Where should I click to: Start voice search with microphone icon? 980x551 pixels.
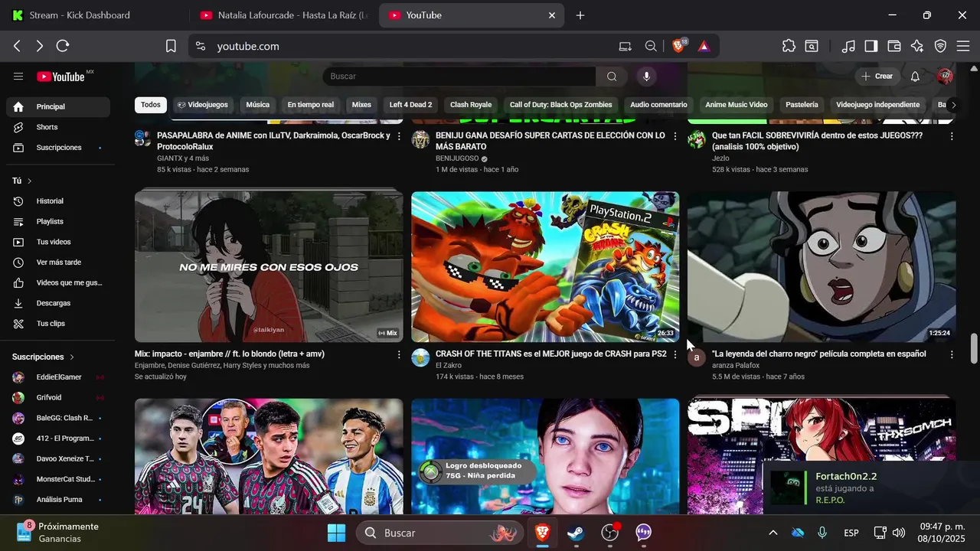click(x=647, y=77)
